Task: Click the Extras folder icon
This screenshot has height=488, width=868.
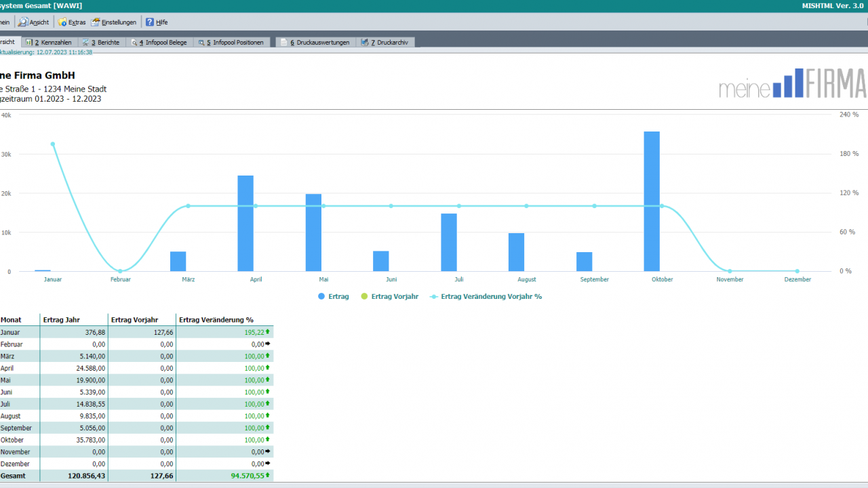Action: pos(62,22)
